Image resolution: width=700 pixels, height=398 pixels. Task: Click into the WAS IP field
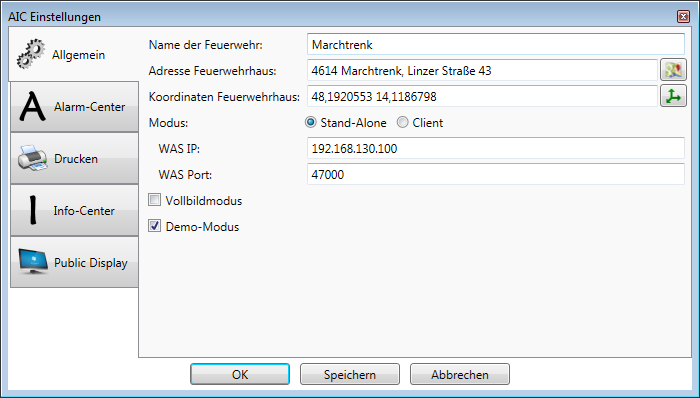point(496,148)
